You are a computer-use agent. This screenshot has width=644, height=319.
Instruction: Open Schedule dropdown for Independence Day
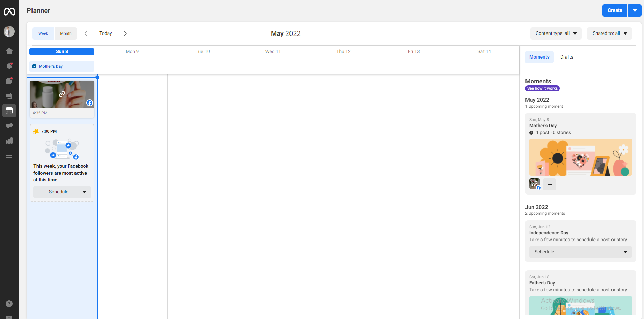tap(580, 252)
